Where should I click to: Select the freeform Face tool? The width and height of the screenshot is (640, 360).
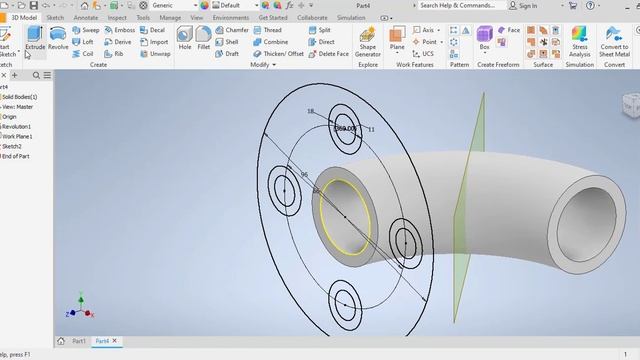pyautogui.click(x=509, y=30)
